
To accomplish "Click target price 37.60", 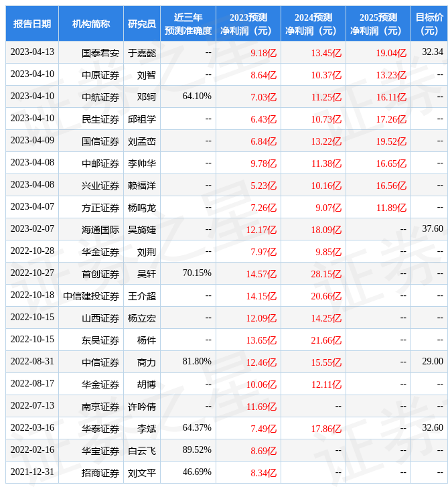I will tap(433, 228).
